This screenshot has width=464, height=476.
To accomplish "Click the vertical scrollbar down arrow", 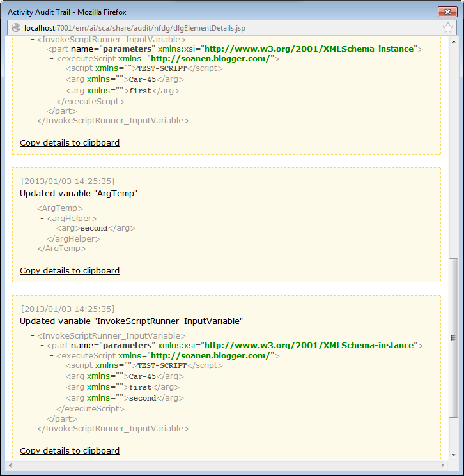I will (454, 454).
